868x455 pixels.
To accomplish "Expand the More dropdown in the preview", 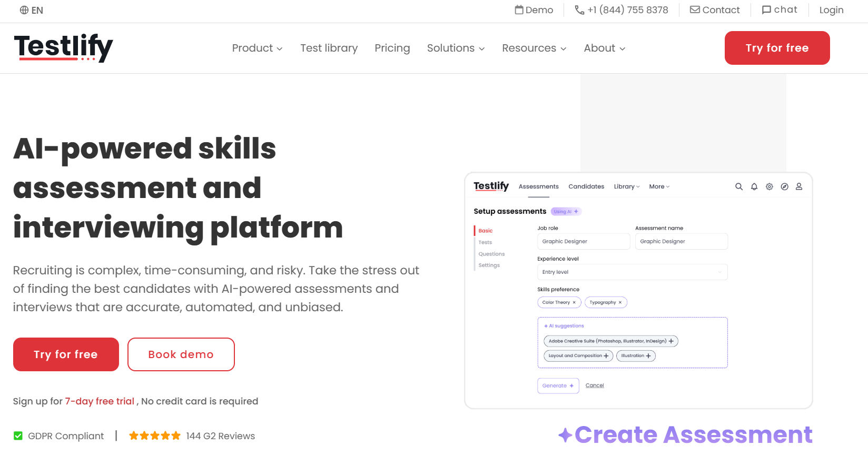I will click(x=659, y=186).
